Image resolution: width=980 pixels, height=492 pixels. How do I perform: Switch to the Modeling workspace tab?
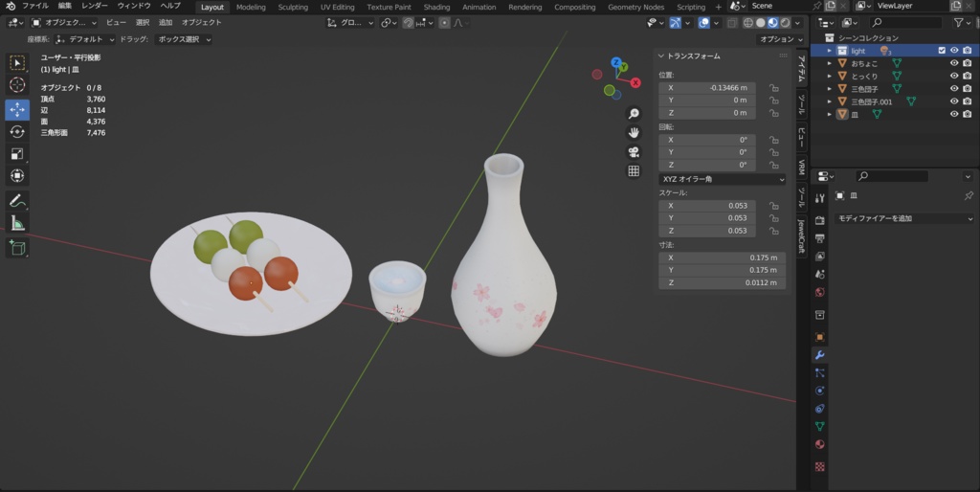click(251, 7)
